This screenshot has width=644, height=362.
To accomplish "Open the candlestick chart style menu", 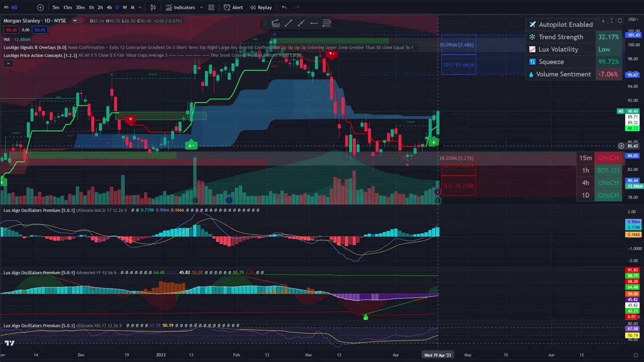I will tap(153, 8).
